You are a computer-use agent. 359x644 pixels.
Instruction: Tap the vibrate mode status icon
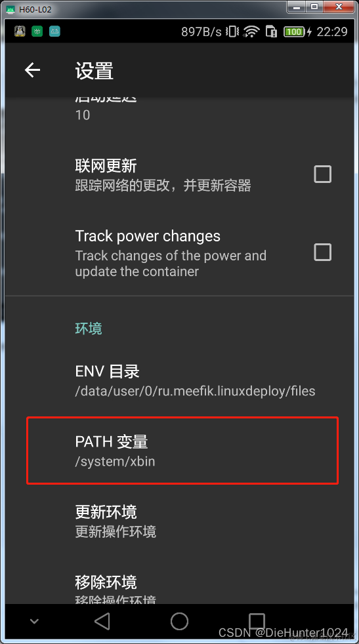[233, 31]
